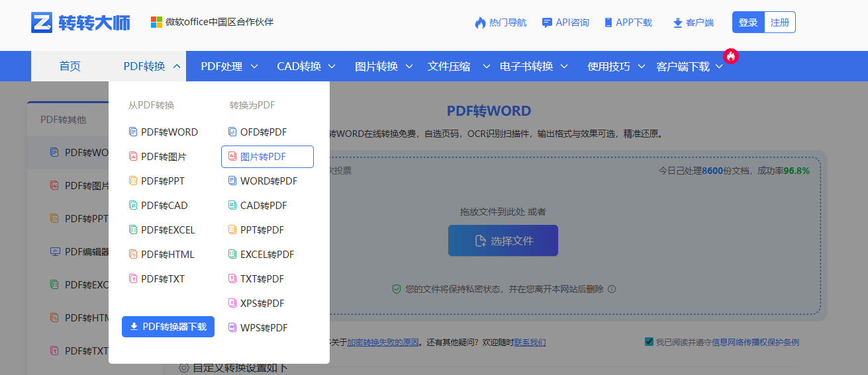Viewport: 868px width, 375px height.
Task: Click the PDF转PPT icon in dropdown menu
Action: click(x=133, y=181)
